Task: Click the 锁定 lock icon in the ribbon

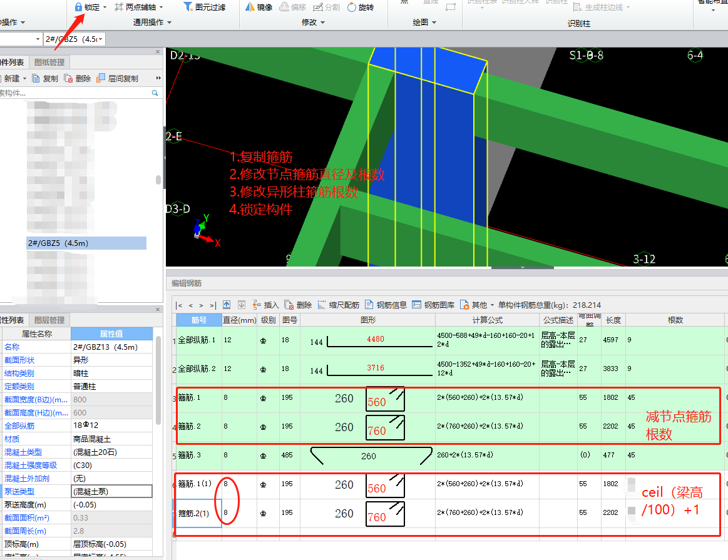Action: click(78, 7)
